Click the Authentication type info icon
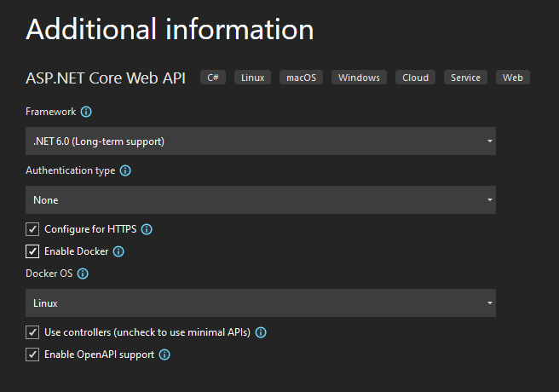559x392 pixels. click(x=125, y=170)
